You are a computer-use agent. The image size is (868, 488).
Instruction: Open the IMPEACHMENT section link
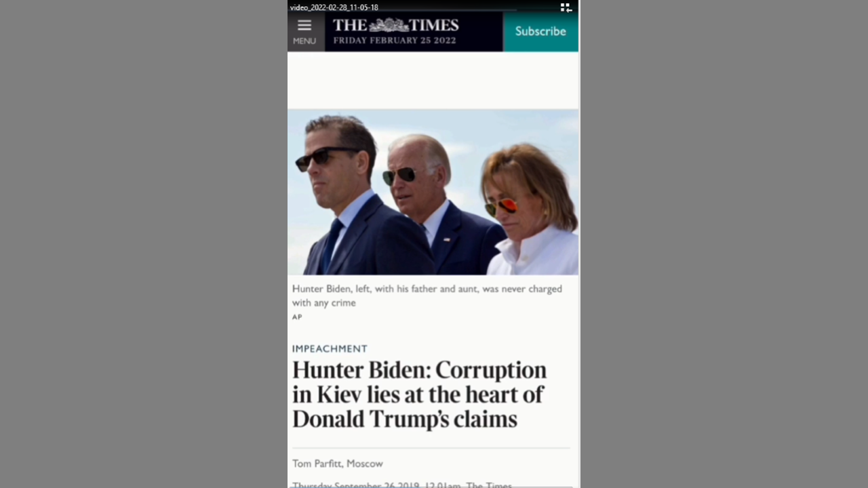point(330,348)
